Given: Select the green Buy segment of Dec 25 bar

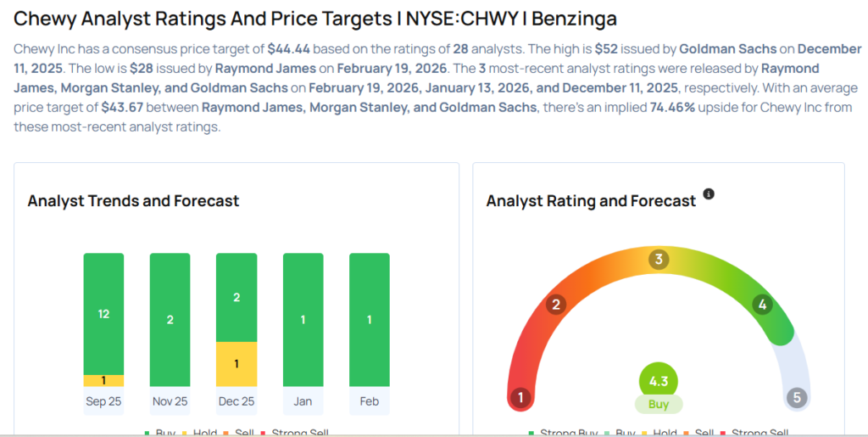Looking at the screenshot, I should 236,297.
